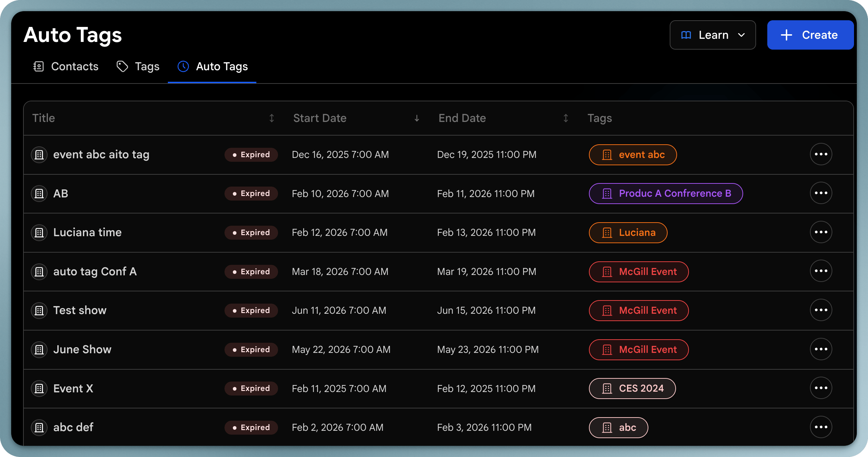Click start date 'Feb 10, 2026 7:00 AM'
The height and width of the screenshot is (457, 868).
pyautogui.click(x=340, y=194)
